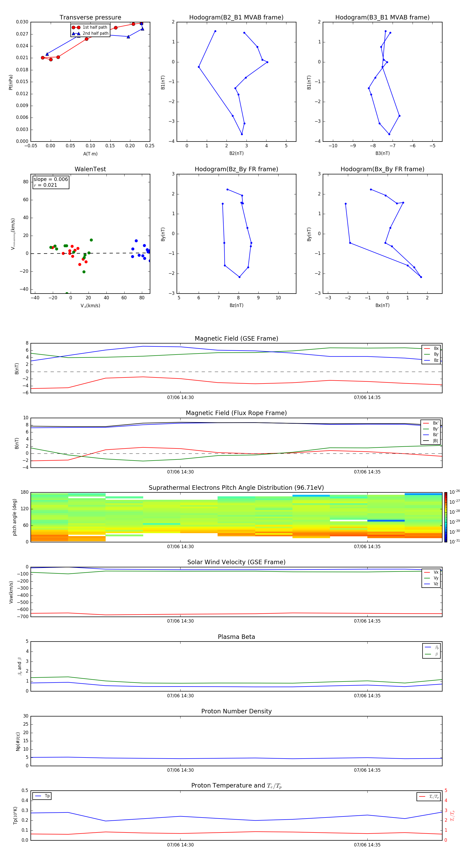
Task: Click the 'r = 0.021' annotation
Action: (x=45, y=185)
